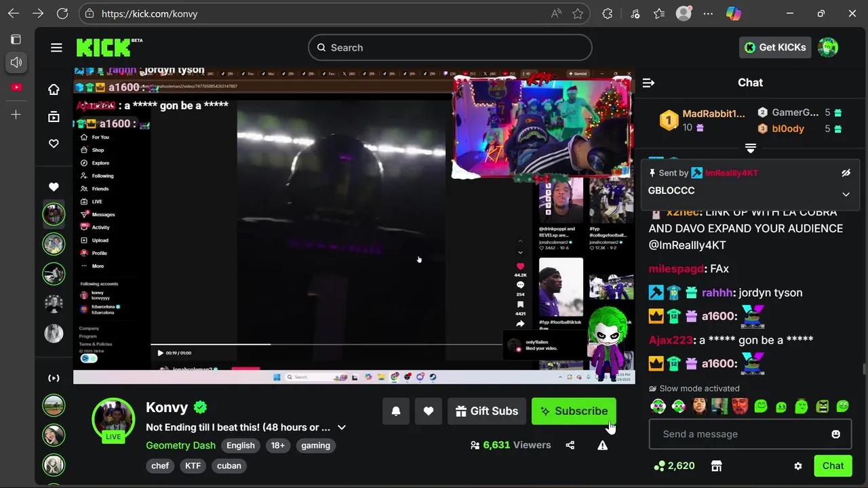Click the Get KICKs button

[775, 47]
